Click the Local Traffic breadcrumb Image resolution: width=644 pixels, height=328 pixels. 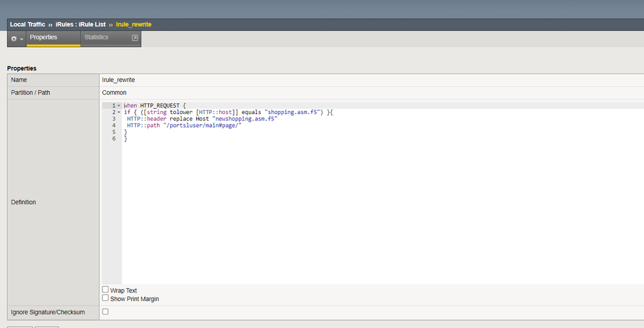tap(27, 24)
